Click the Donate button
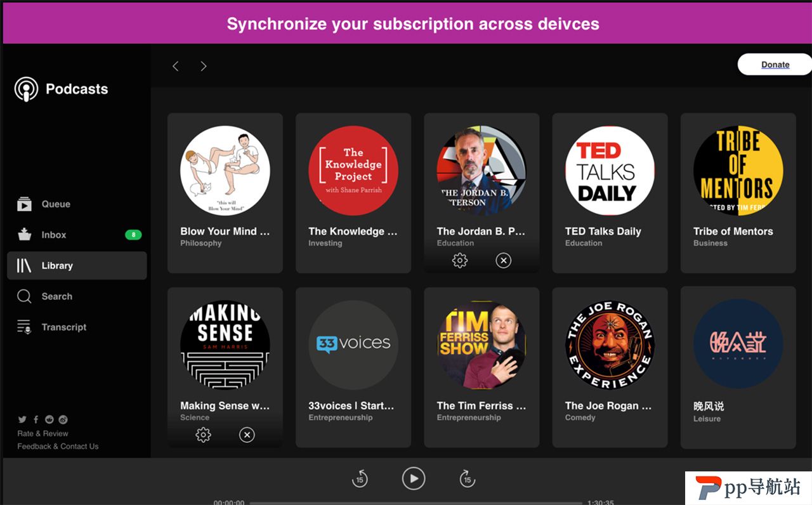 point(775,65)
